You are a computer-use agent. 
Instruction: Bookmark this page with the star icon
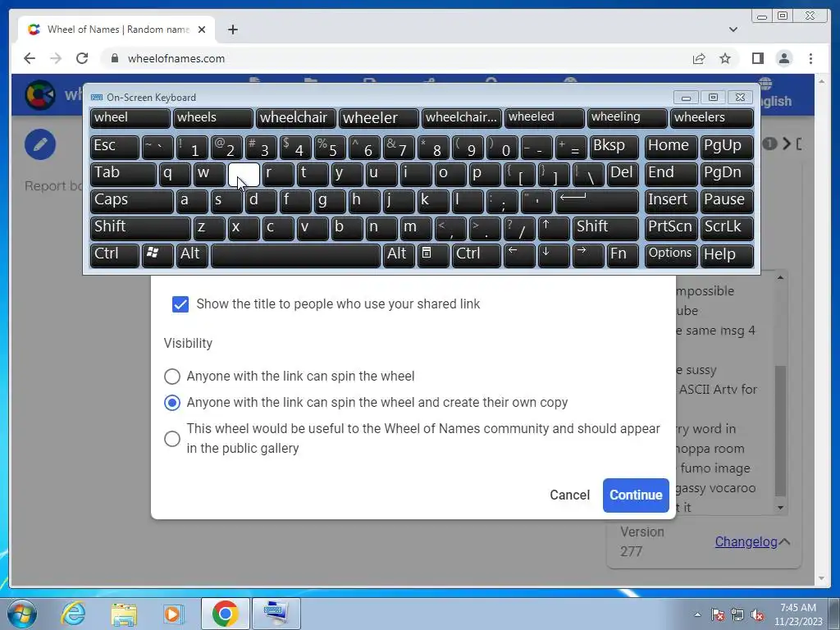click(x=725, y=58)
